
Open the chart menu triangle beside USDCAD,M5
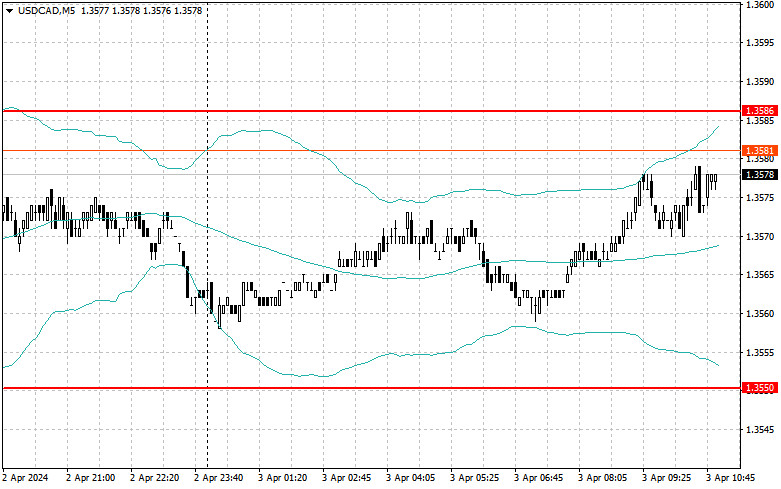click(9, 10)
